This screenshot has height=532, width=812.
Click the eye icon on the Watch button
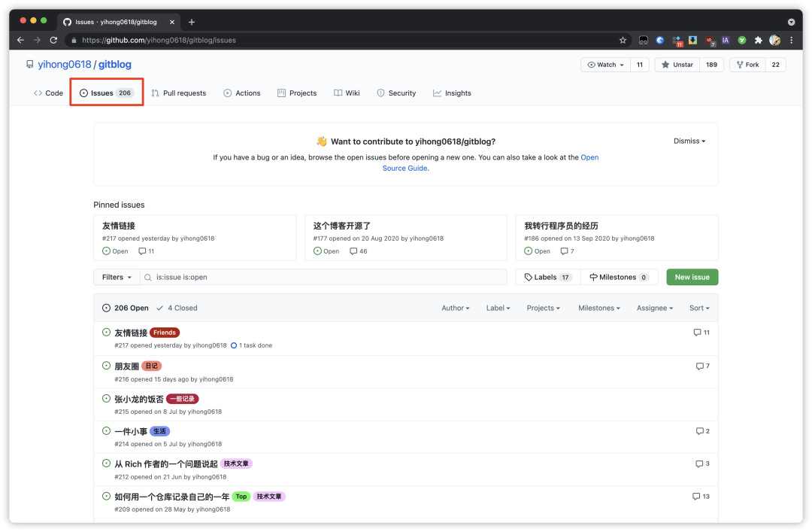pos(593,65)
